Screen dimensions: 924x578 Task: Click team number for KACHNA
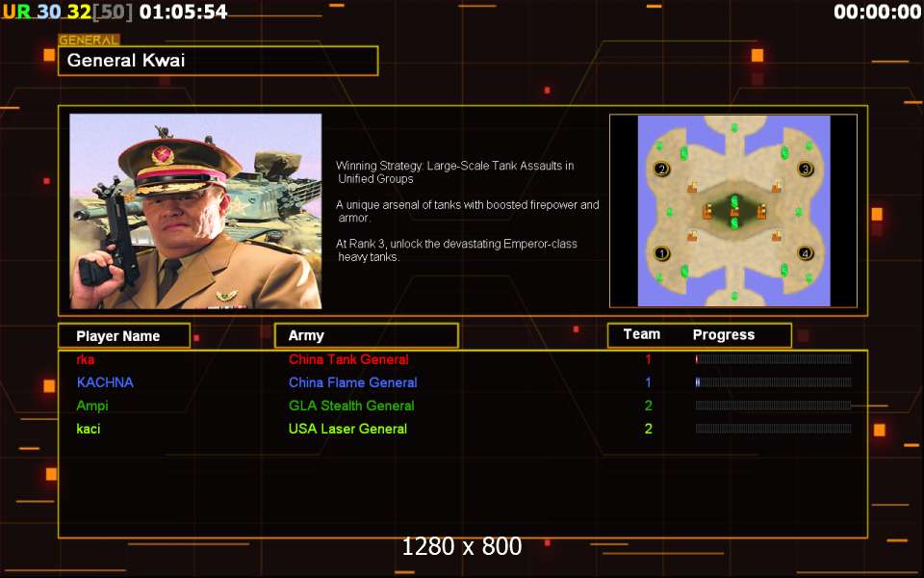[x=648, y=382]
